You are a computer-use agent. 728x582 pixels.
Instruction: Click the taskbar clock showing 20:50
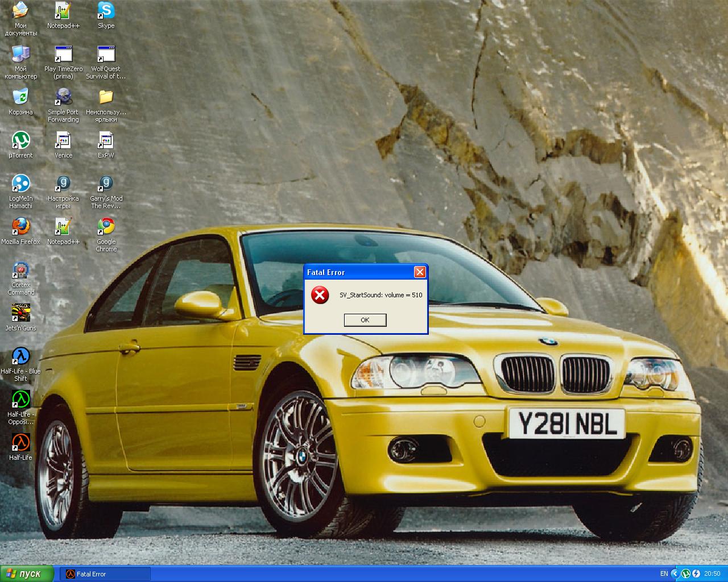click(x=712, y=573)
